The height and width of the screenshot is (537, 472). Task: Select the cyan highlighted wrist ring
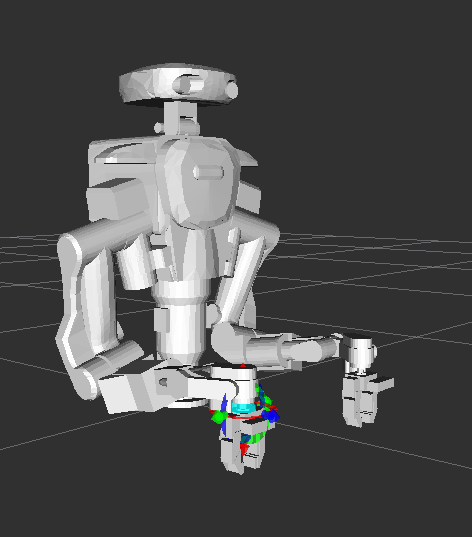click(x=244, y=407)
